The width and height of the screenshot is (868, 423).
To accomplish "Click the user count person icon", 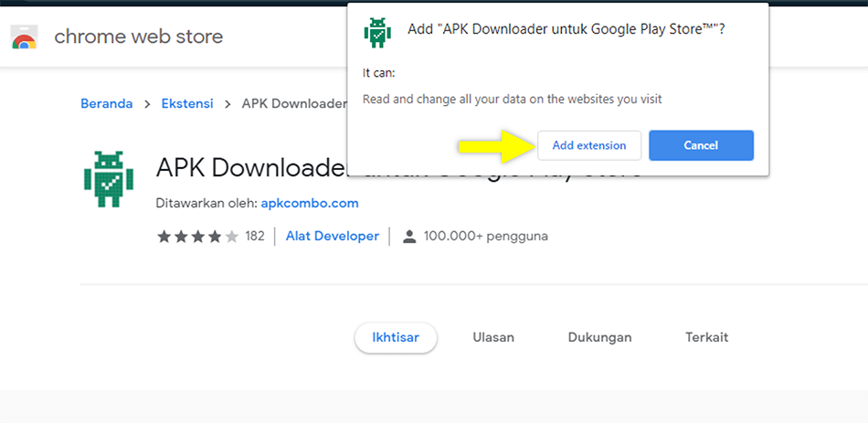I will coord(409,237).
